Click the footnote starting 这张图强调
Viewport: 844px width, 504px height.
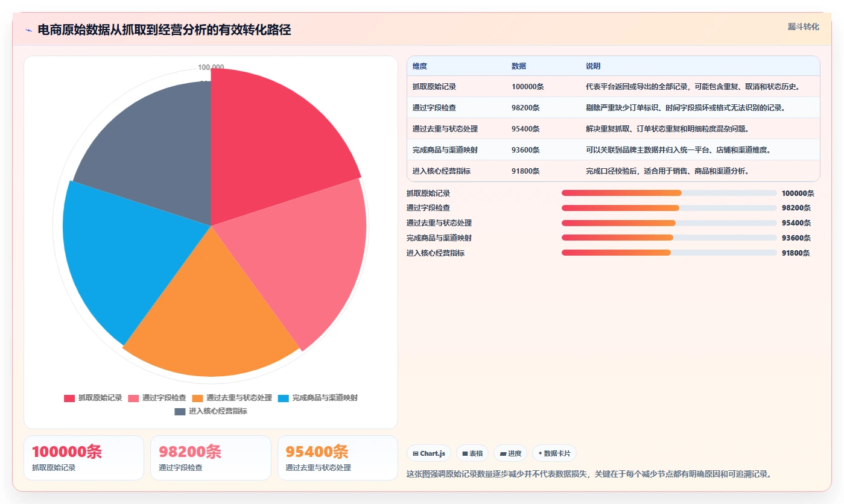(x=589, y=474)
